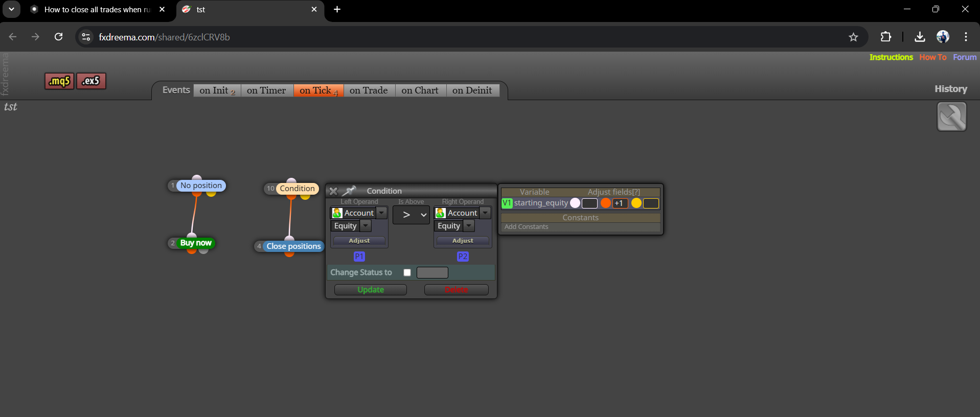980x417 pixels.
Task: Click Add Constants
Action: [526, 227]
